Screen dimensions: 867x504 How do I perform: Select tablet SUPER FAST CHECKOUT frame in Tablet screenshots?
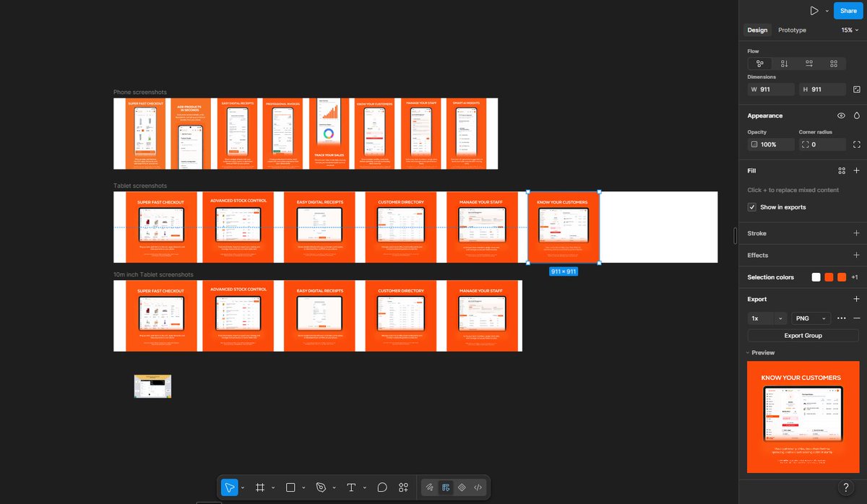pos(161,227)
